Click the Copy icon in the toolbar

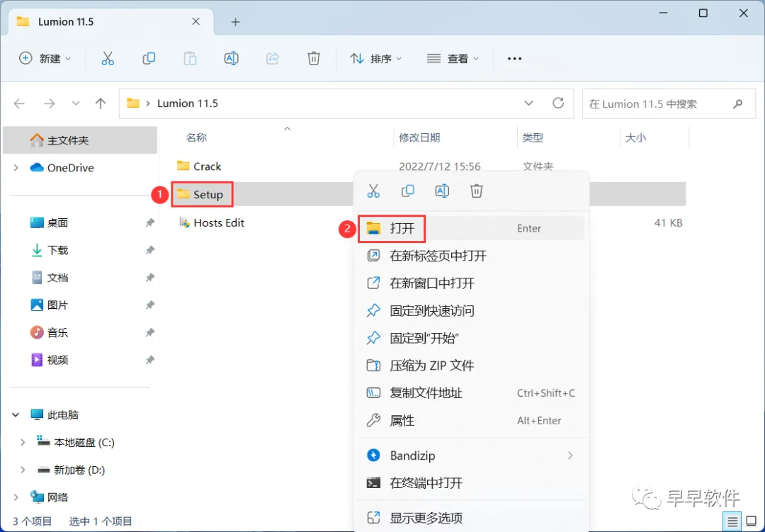click(149, 59)
